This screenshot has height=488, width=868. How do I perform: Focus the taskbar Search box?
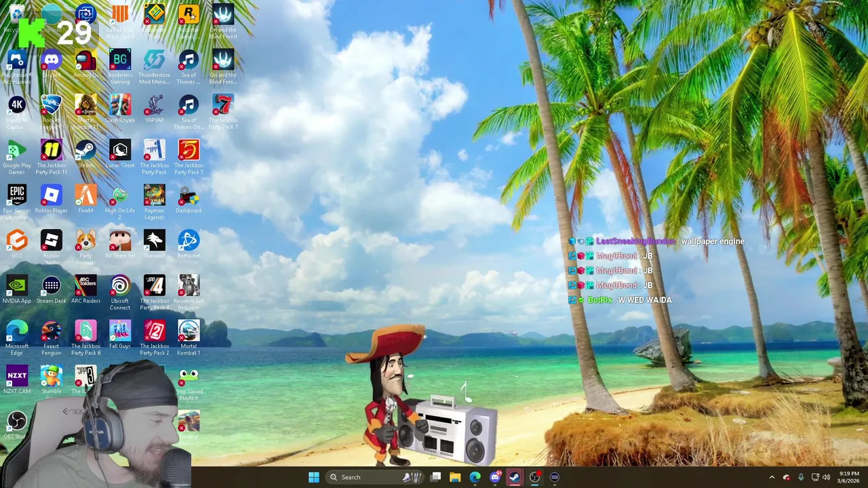point(374,477)
